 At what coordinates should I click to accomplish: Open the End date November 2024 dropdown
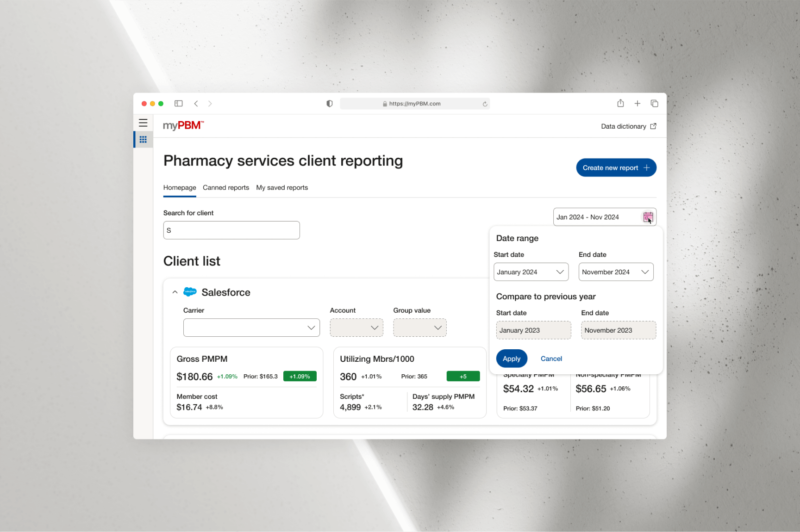coord(616,272)
